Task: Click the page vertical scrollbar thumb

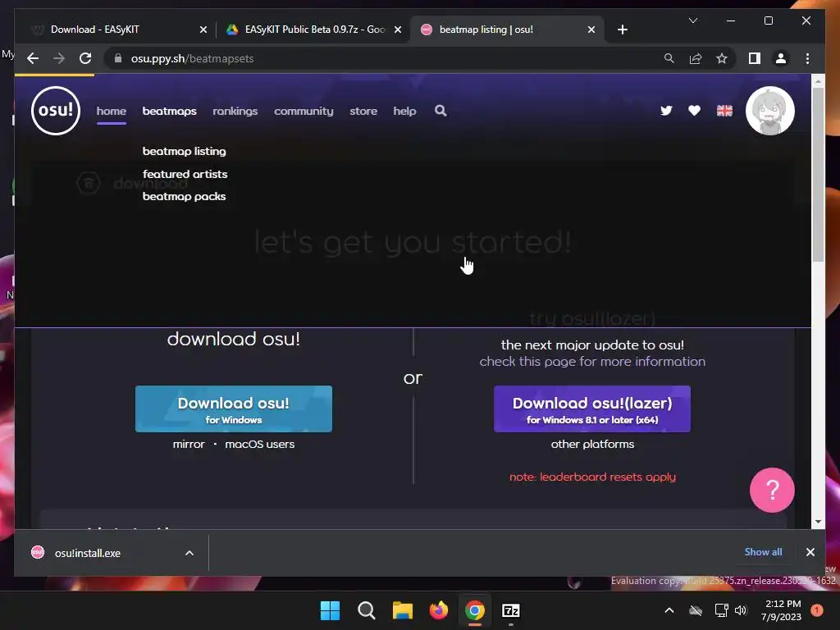Action: coord(818,174)
